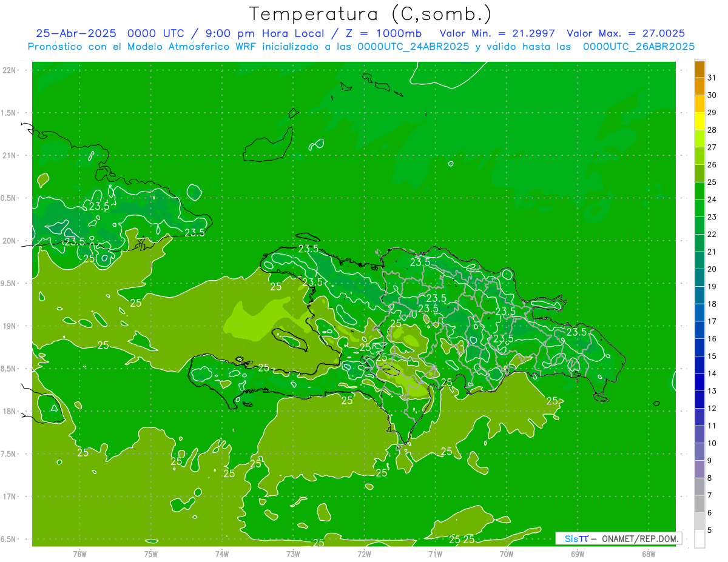Pick the dark blue swatch between 13 and 14
Viewport: 728px width, 562px height.
click(699, 383)
